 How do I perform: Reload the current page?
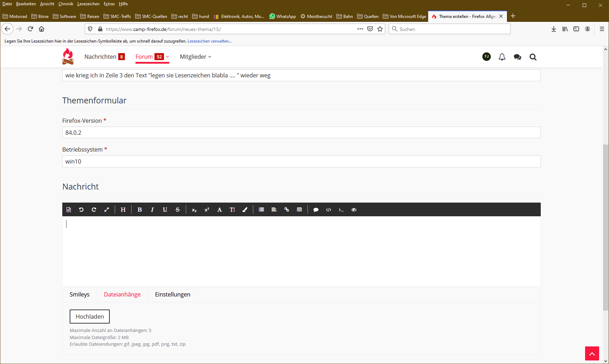click(30, 29)
